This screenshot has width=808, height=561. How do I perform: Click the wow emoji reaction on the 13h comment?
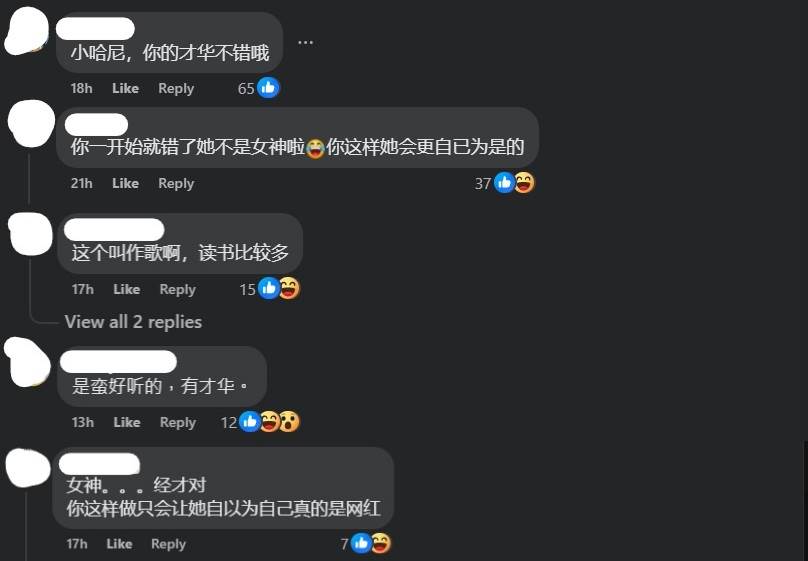tap(289, 422)
